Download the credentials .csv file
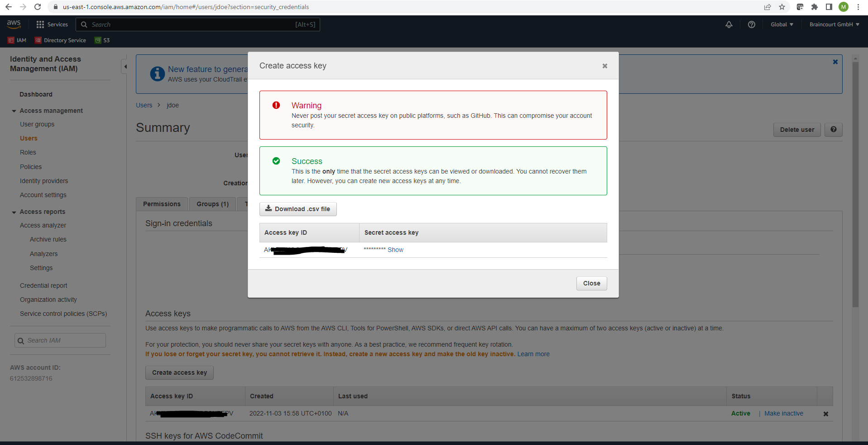 click(x=297, y=209)
